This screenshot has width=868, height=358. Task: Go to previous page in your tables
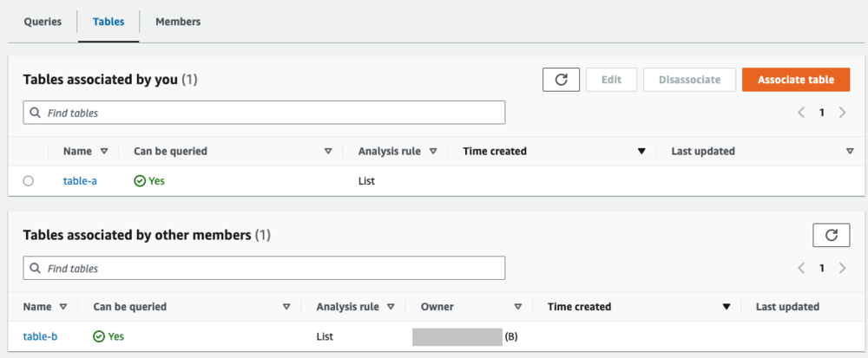click(802, 113)
